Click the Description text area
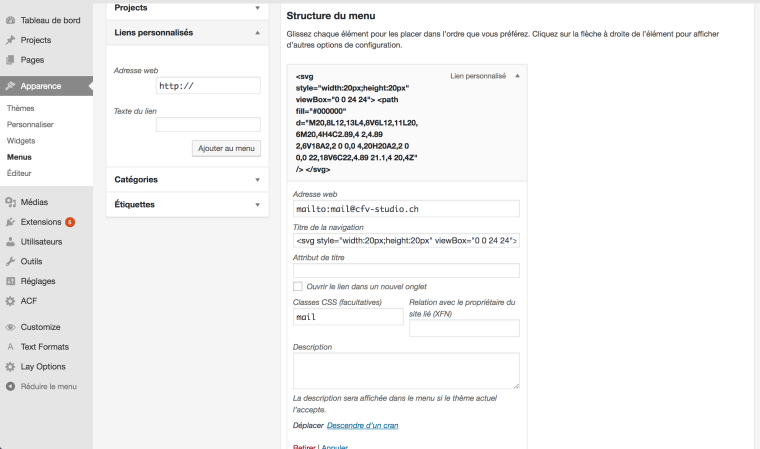The width and height of the screenshot is (760, 449). tap(406, 370)
